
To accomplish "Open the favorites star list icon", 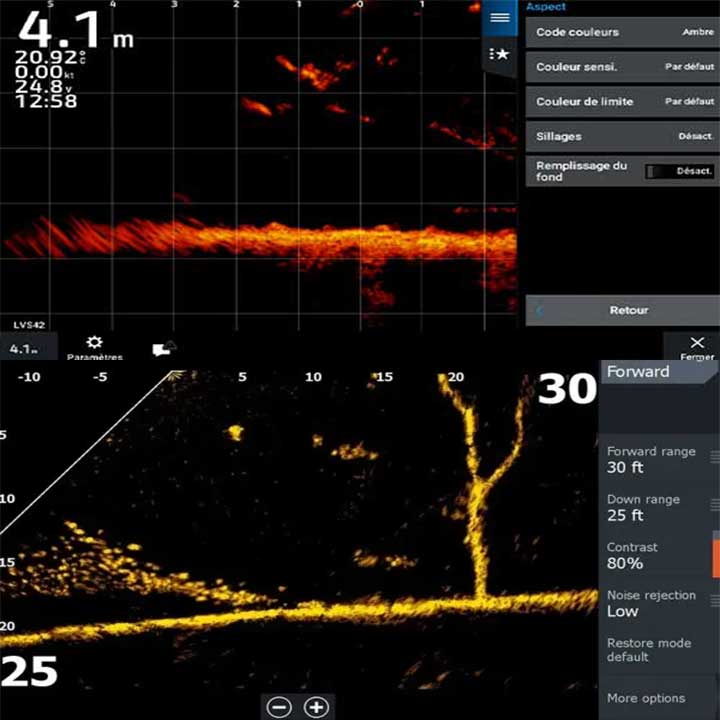I will 500,55.
